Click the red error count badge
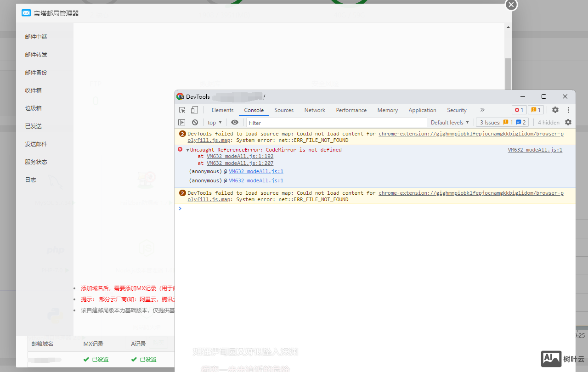The height and width of the screenshot is (372, 588). coord(519,110)
